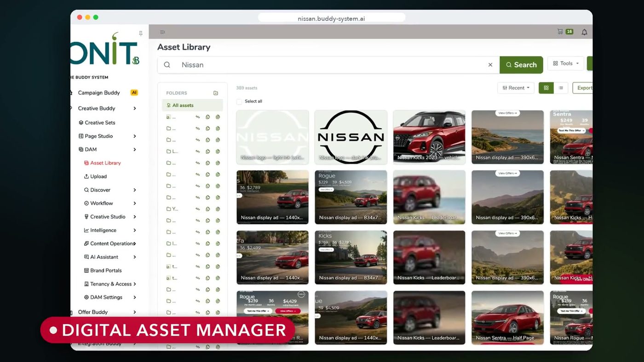Expand the Creative Buddy chevron
Image resolution: width=644 pixels, height=362 pixels.
pos(135,108)
